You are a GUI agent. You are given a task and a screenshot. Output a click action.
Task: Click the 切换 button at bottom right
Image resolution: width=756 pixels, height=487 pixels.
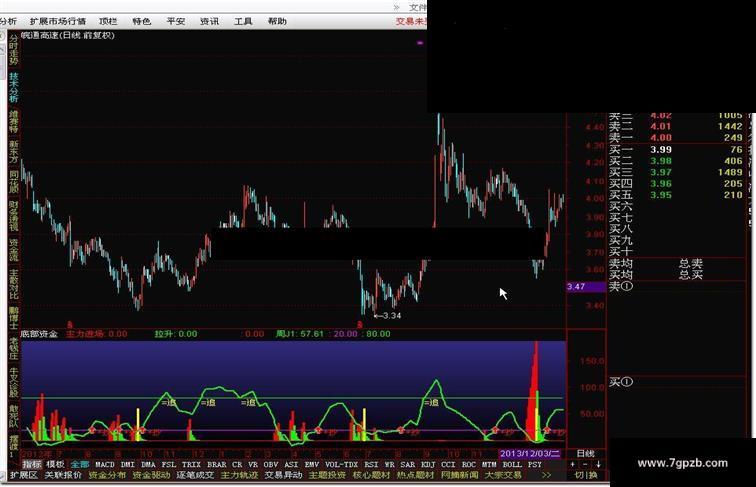coord(586,475)
